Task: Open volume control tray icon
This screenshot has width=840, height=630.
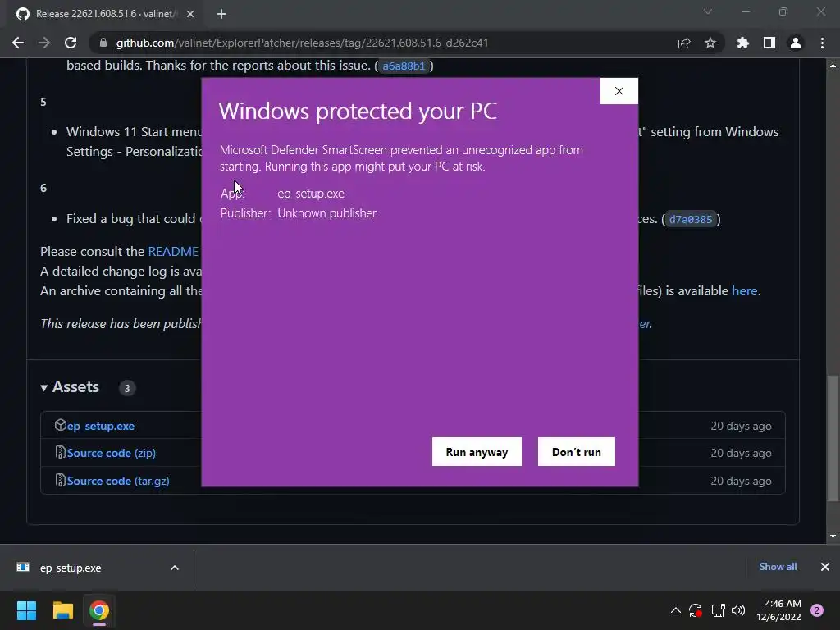Action: point(738,610)
